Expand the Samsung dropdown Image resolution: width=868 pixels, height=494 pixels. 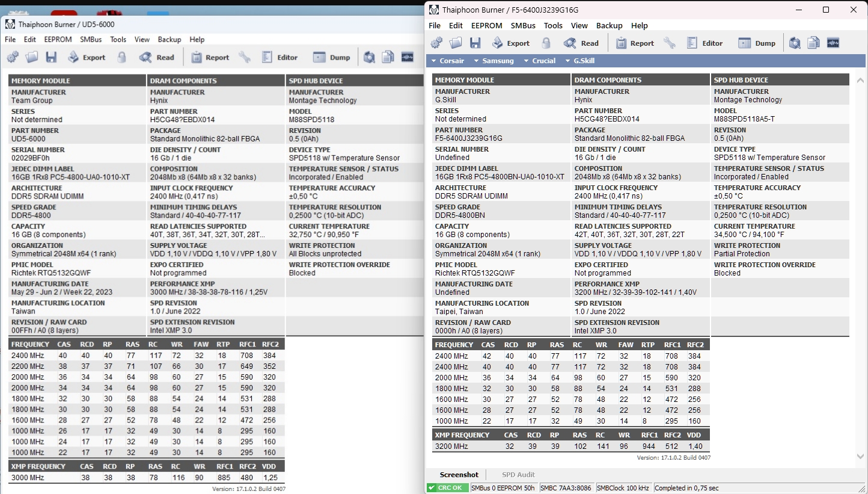[494, 61]
